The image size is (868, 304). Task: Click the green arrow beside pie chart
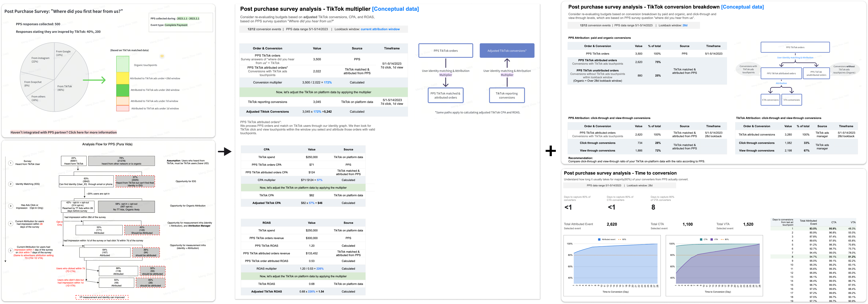[x=94, y=80]
